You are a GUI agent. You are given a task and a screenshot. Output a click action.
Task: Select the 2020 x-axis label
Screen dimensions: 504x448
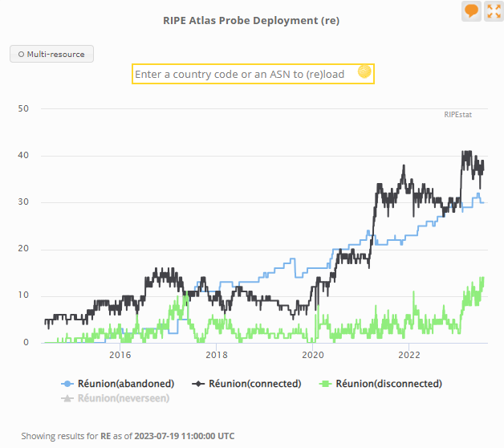point(313,355)
